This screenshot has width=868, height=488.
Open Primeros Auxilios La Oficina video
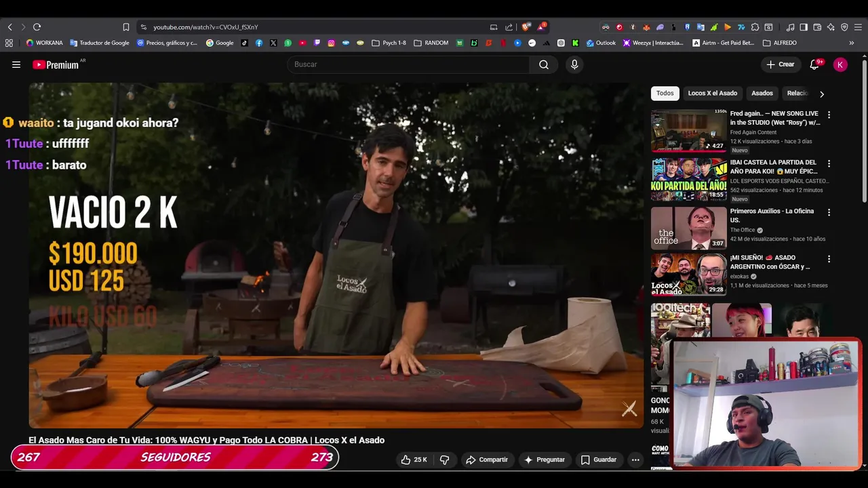(x=688, y=228)
